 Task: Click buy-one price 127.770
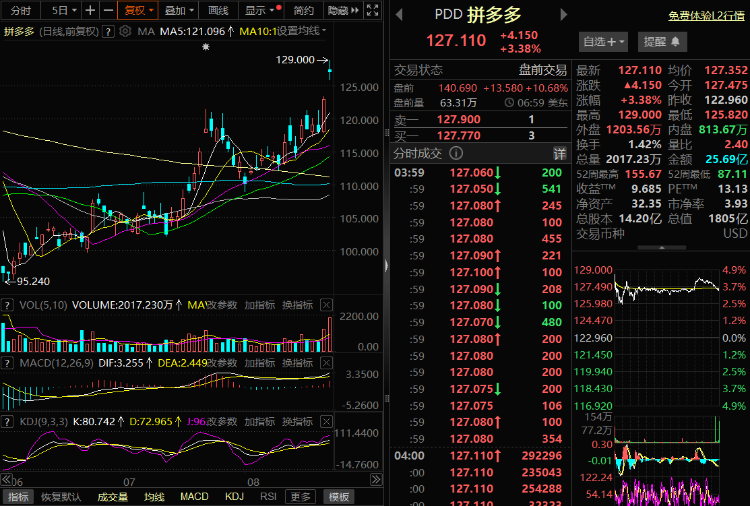click(459, 136)
